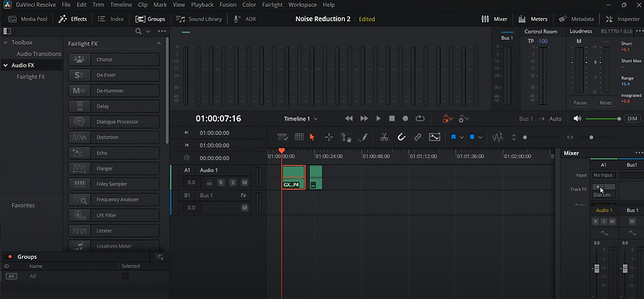Screen dimensions: 644x299
Task: Click the red automation toggle icon
Action: pos(447,119)
